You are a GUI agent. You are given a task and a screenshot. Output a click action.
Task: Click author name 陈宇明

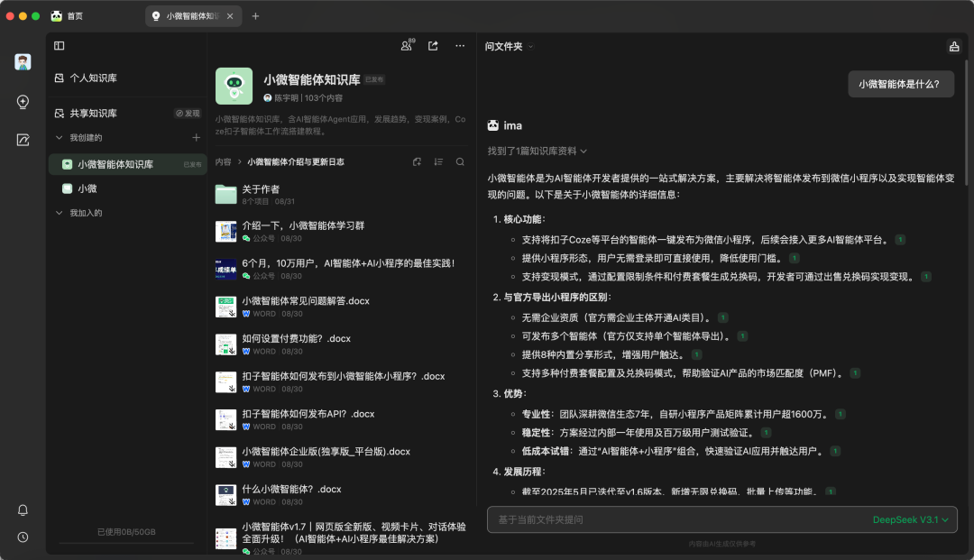(287, 98)
